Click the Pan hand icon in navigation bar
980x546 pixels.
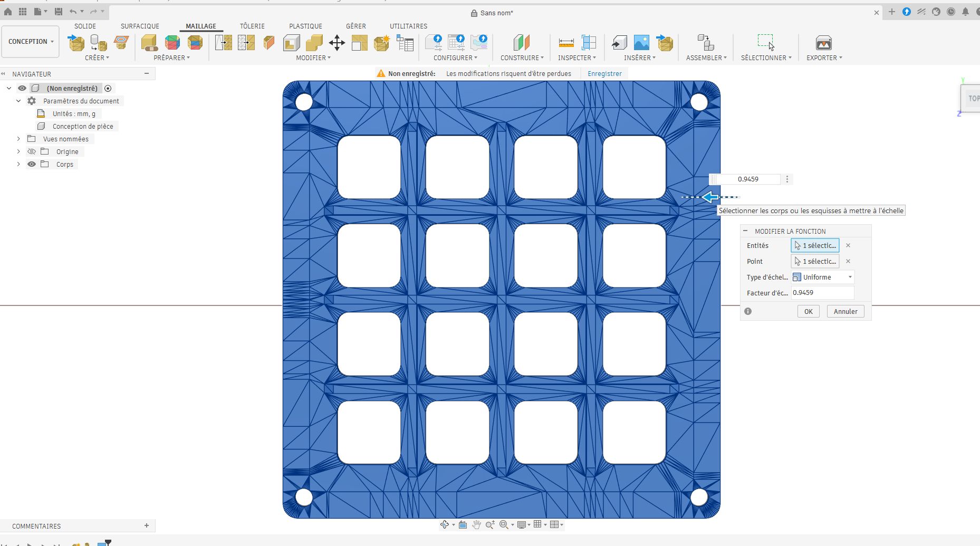pos(476,524)
